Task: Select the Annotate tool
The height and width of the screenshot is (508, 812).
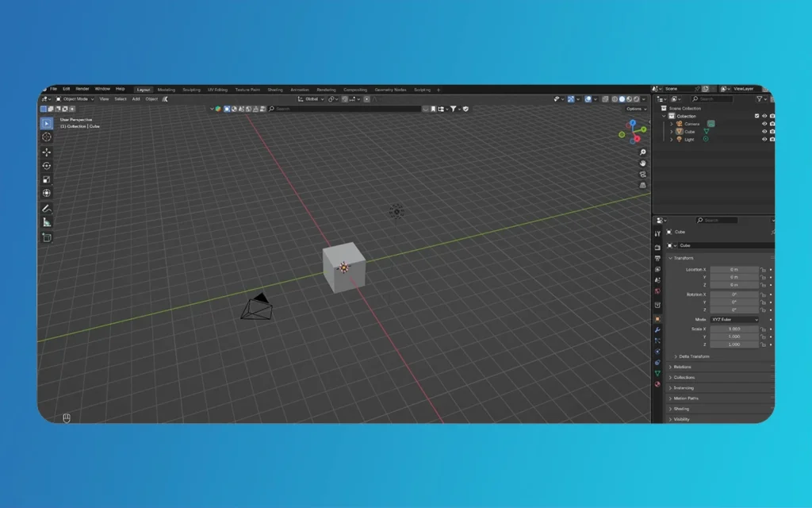Action: [x=47, y=209]
